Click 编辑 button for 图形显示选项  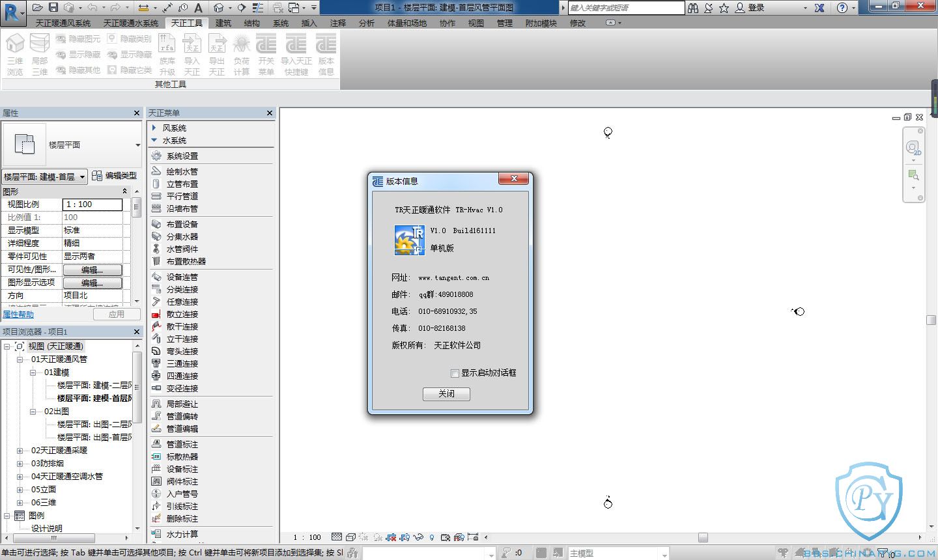tap(92, 283)
